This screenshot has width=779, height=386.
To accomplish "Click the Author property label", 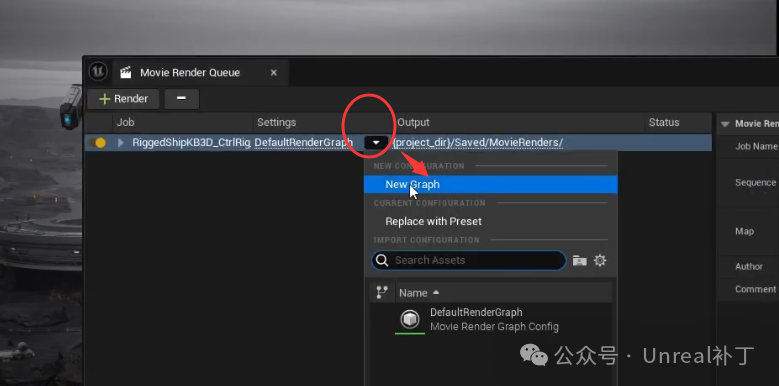I will (749, 267).
